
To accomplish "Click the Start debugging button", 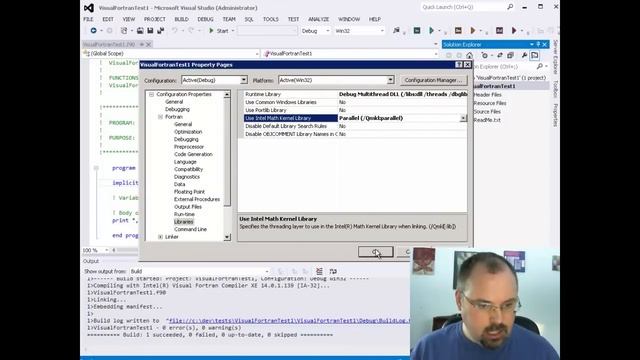I will [x=218, y=31].
